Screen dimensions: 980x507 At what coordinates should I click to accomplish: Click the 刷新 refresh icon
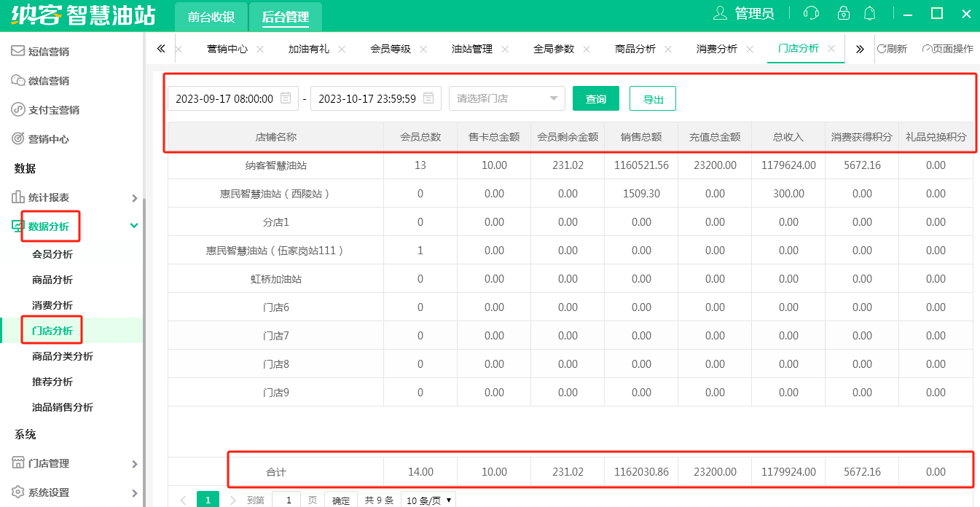point(882,49)
